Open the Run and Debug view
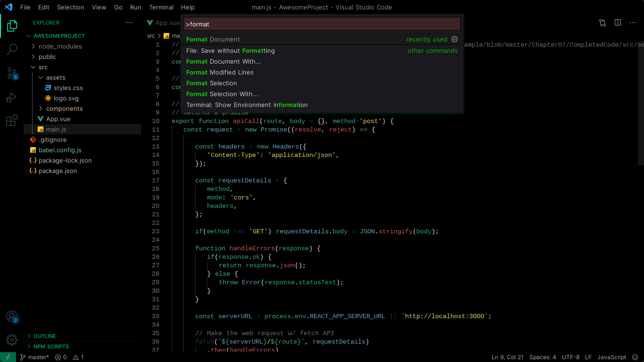Viewport: 644px width, 362px height. (x=12, y=97)
